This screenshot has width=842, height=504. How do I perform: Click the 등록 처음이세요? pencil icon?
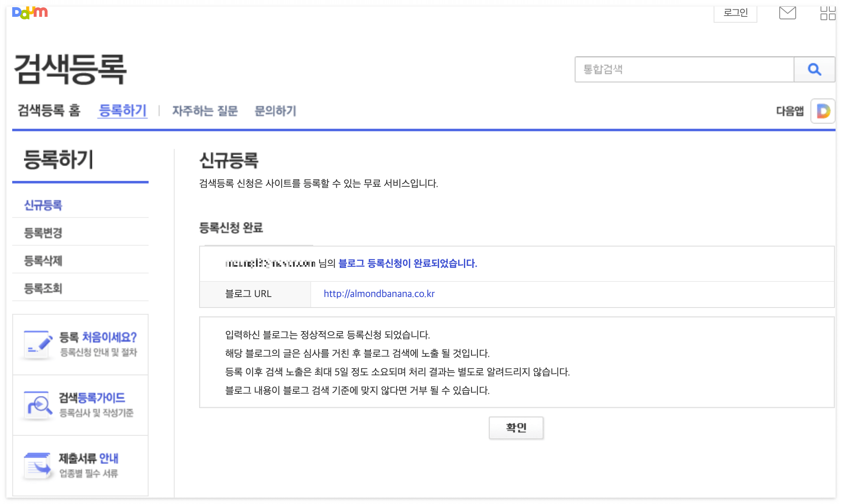(x=37, y=343)
